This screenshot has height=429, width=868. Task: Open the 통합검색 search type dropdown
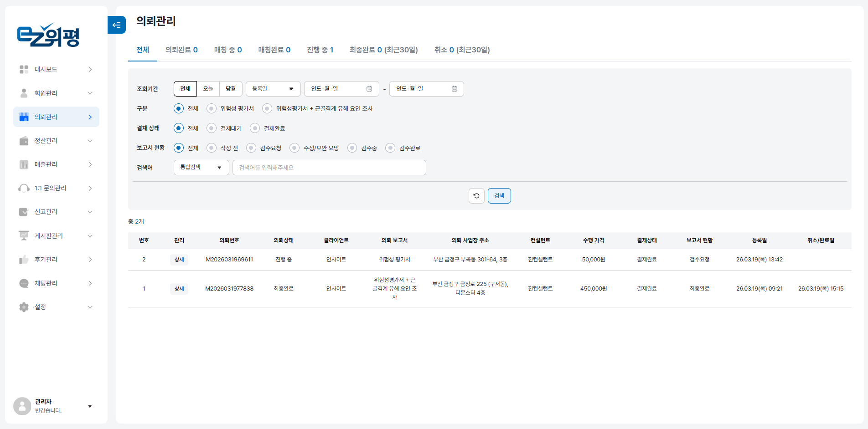(201, 168)
